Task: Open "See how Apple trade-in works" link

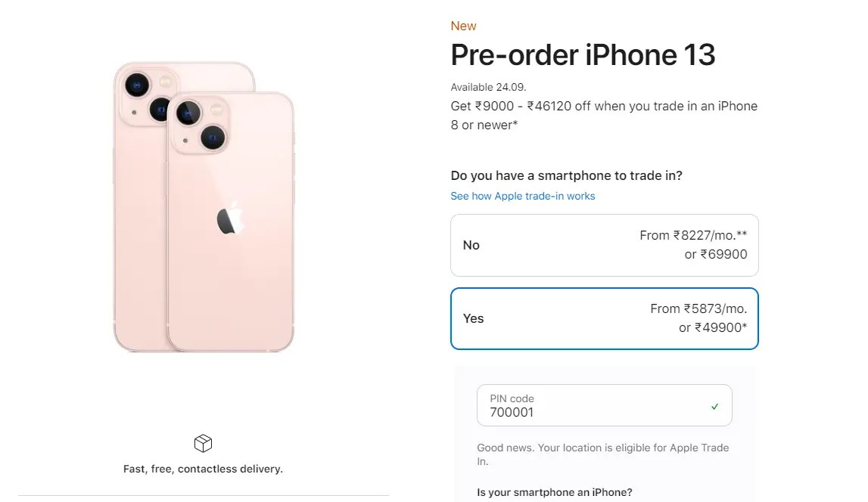Action: tap(523, 196)
